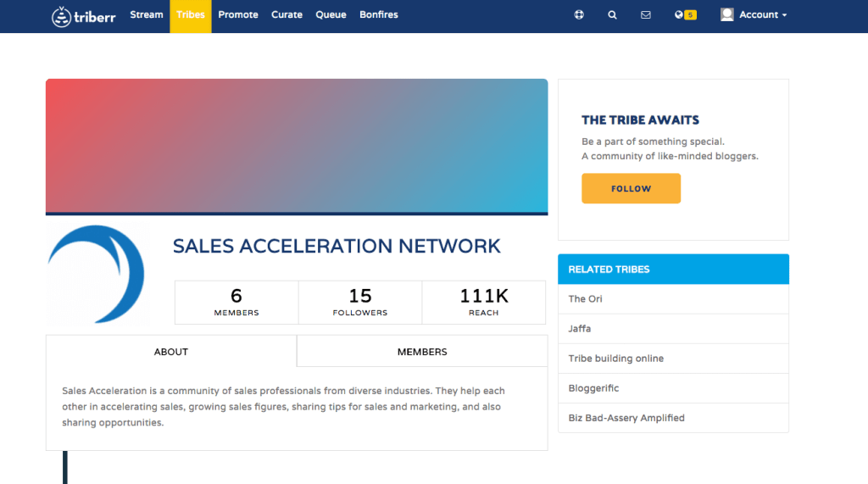
Task: Click the yellow notification count badge
Action: coord(691,15)
